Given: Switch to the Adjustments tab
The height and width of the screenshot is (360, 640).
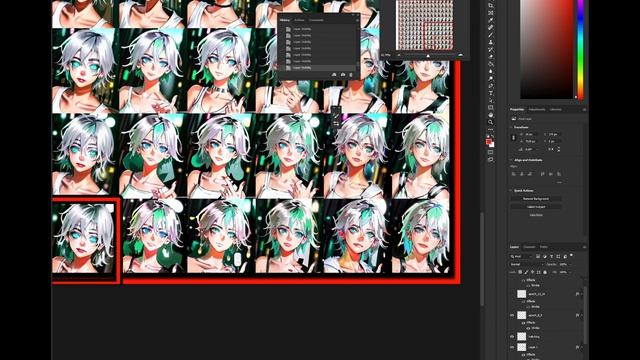Looking at the screenshot, I should 537,109.
